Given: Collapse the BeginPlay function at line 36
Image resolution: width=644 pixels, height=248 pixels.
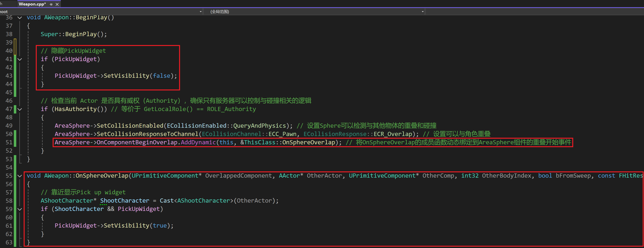Looking at the screenshot, I should click(x=20, y=18).
